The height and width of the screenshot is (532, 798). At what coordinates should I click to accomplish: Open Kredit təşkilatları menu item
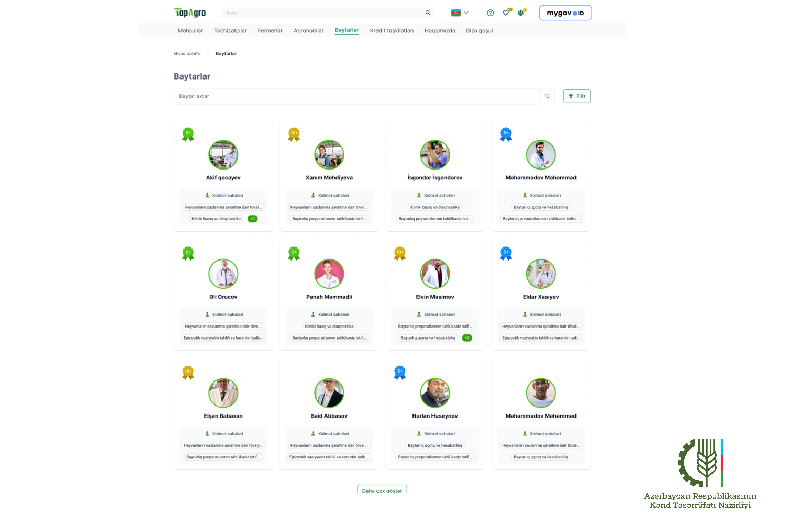pyautogui.click(x=392, y=31)
